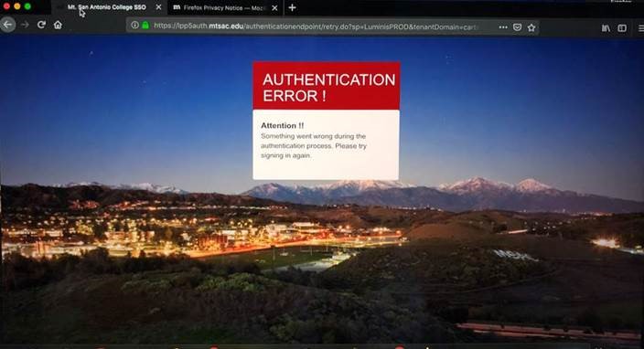Close the window with red button

tap(6, 6)
